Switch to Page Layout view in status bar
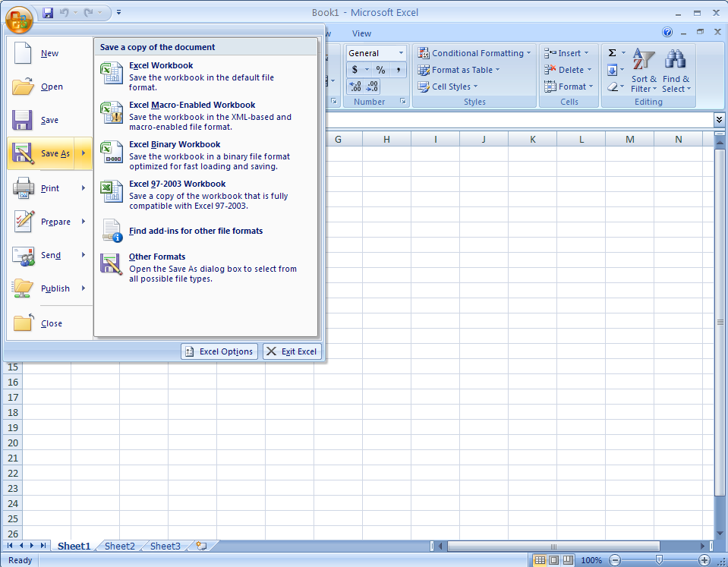The width and height of the screenshot is (728, 567). coord(554,560)
